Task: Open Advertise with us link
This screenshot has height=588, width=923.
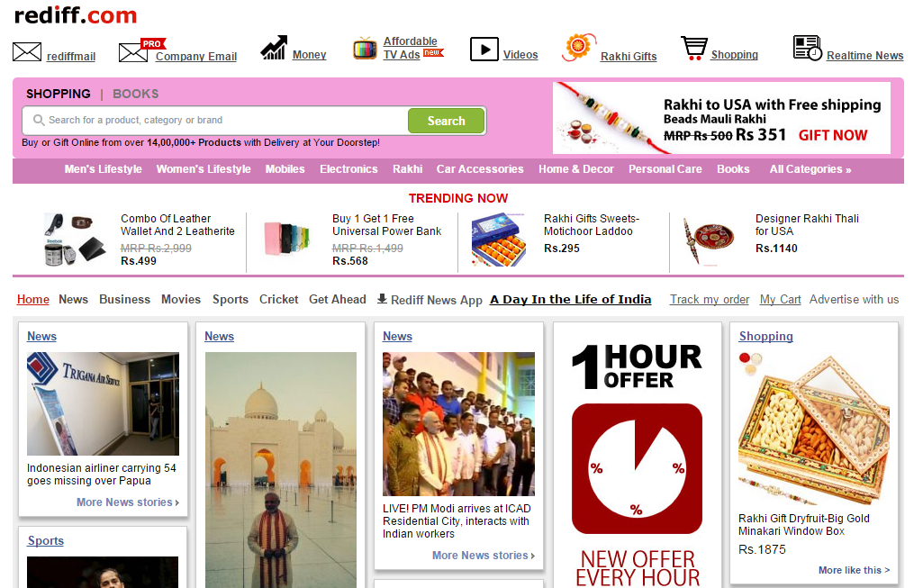Action: (855, 299)
